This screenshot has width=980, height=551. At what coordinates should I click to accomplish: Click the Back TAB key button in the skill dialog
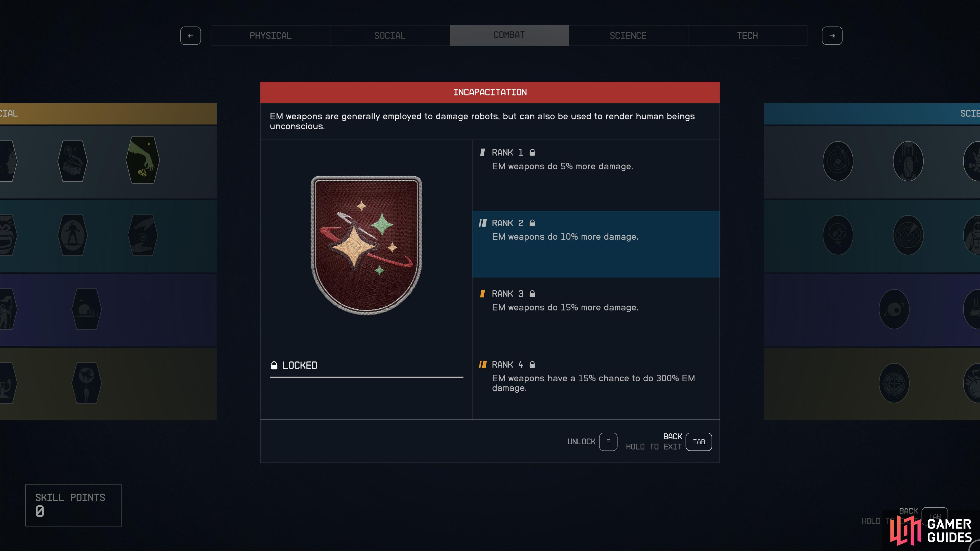[699, 442]
